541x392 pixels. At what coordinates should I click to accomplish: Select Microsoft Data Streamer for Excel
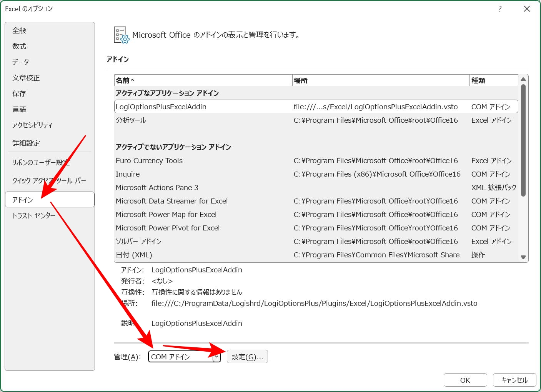point(316,201)
